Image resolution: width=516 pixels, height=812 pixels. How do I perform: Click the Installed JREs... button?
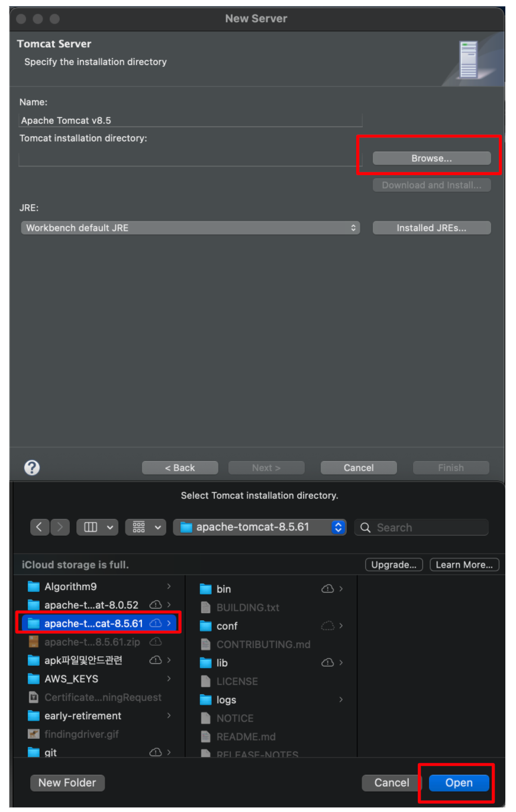point(431,228)
